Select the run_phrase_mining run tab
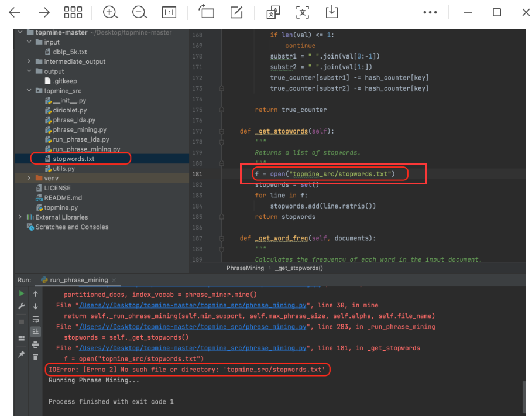 tap(78, 280)
